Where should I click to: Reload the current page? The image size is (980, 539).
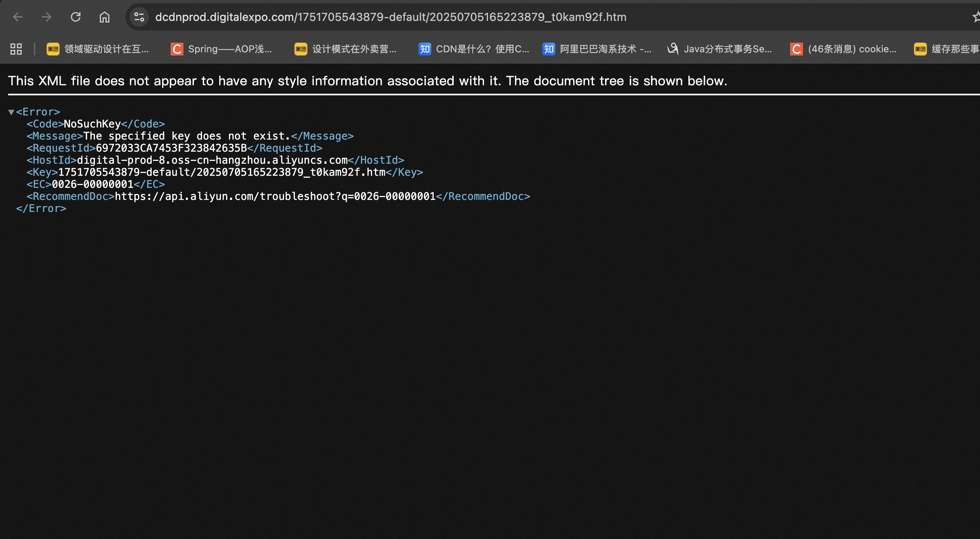point(76,17)
